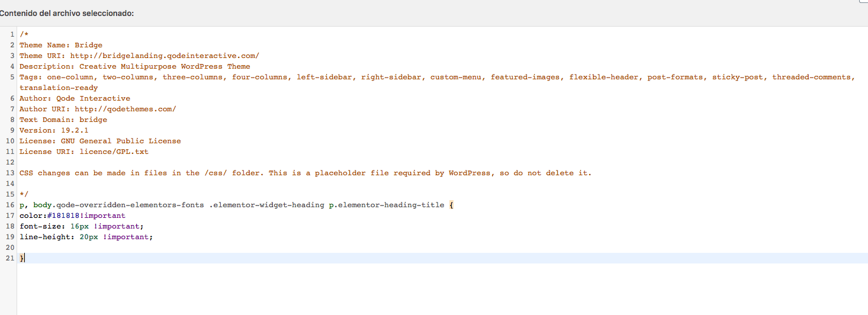Click 'Text Domain: bridge' line
Image resolution: width=868 pixels, height=315 pixels.
click(63, 120)
